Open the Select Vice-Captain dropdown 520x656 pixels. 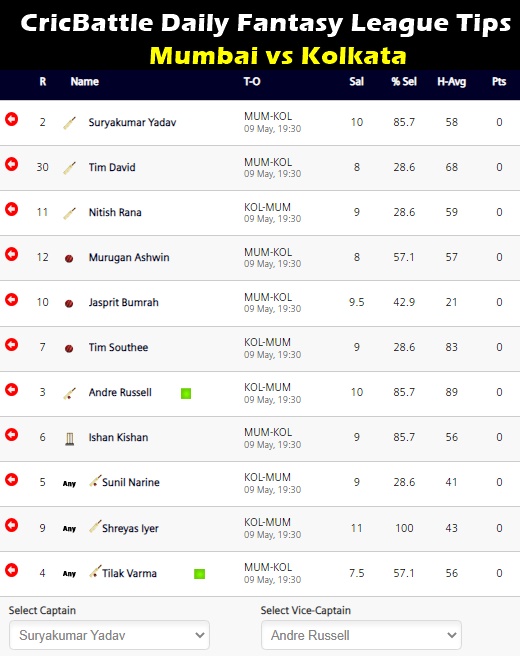tap(361, 635)
